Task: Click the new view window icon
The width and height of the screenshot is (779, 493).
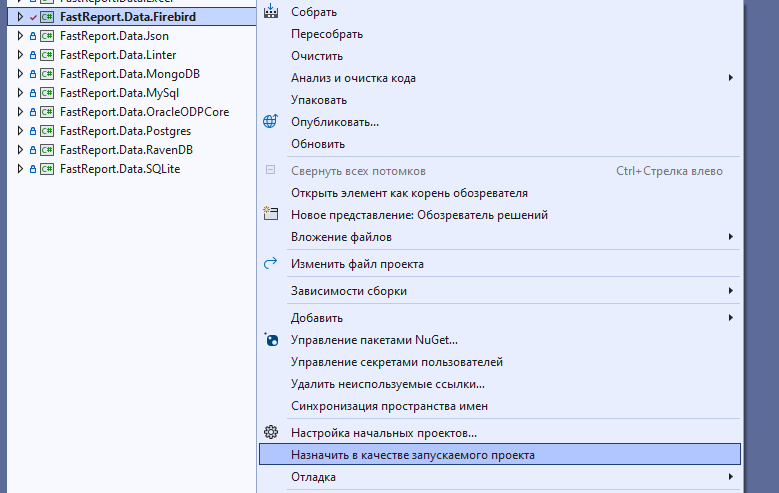Action: 270,214
